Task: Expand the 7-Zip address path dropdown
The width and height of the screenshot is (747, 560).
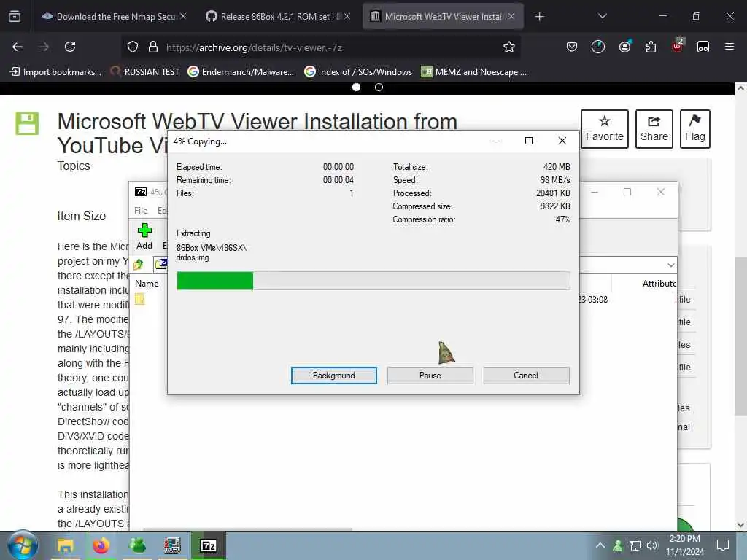Action: (x=671, y=265)
